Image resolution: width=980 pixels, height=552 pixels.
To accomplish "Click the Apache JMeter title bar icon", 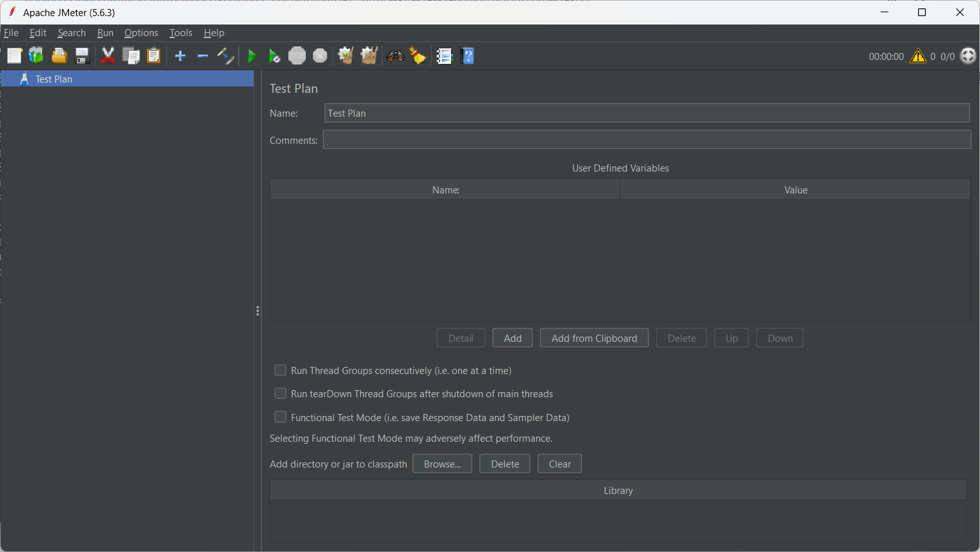I will pyautogui.click(x=12, y=12).
